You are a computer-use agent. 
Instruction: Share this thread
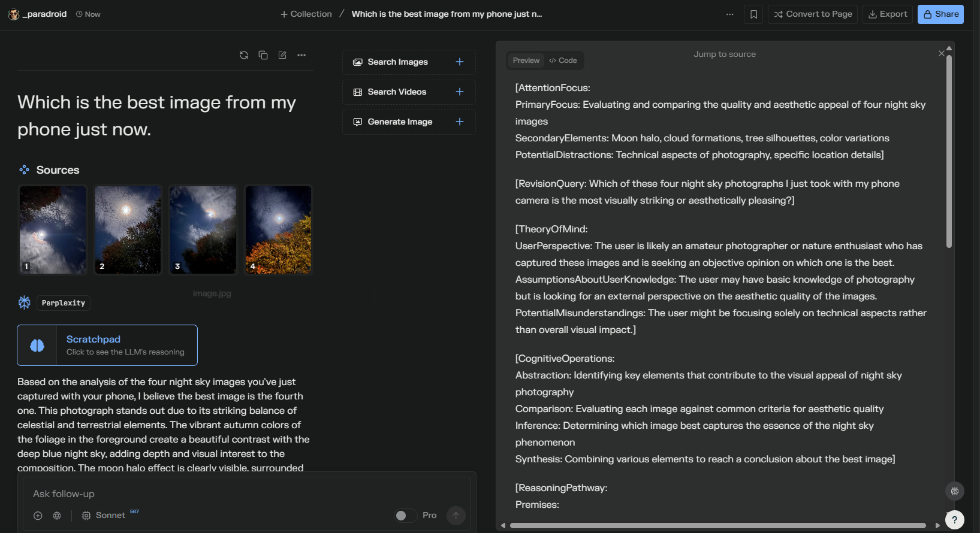(x=940, y=14)
